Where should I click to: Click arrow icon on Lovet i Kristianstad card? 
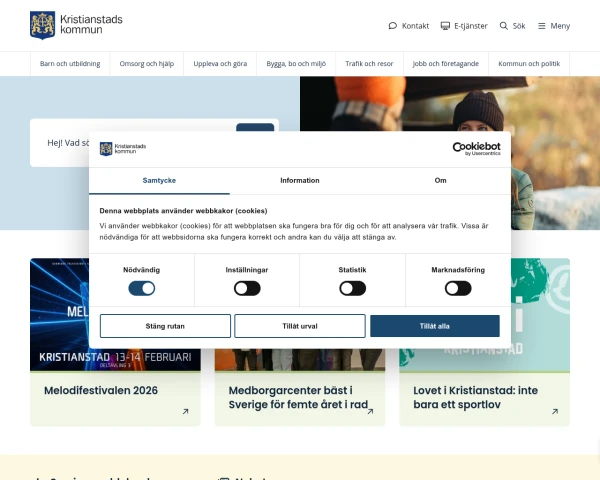click(555, 411)
